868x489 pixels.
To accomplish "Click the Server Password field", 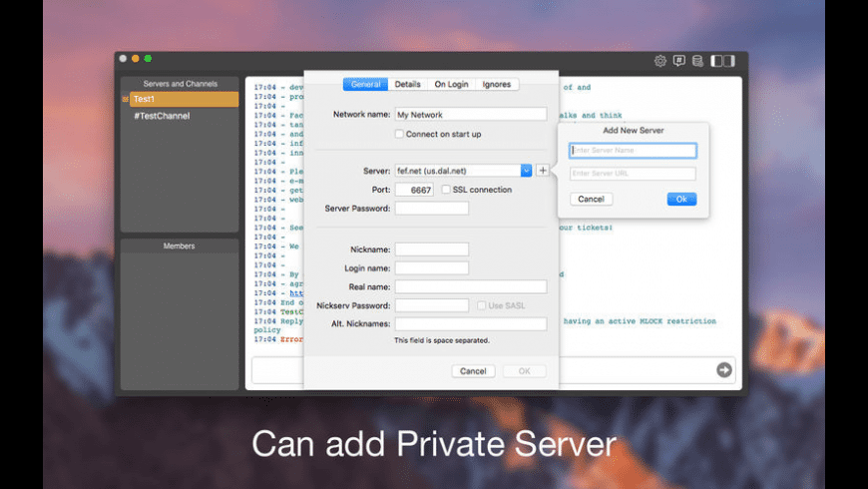I will pos(432,209).
